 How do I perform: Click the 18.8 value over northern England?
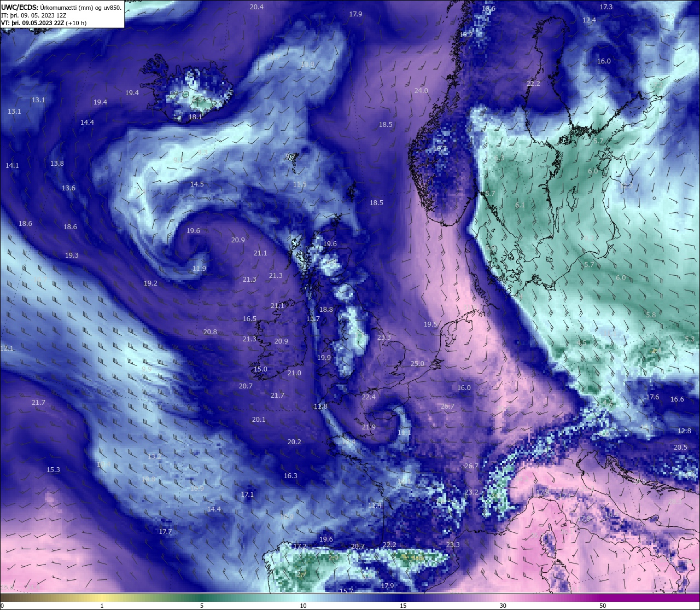click(x=326, y=310)
